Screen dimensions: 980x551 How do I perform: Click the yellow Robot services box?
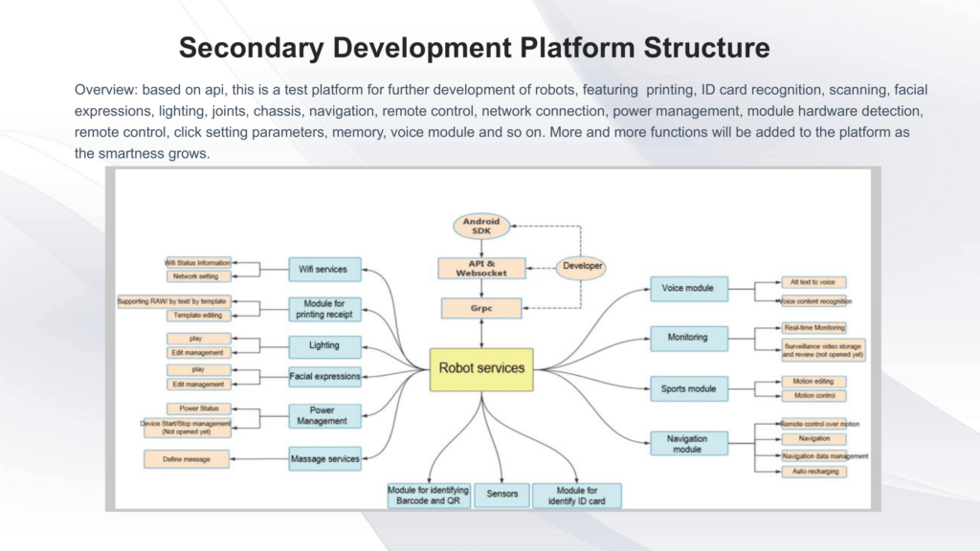pyautogui.click(x=480, y=368)
